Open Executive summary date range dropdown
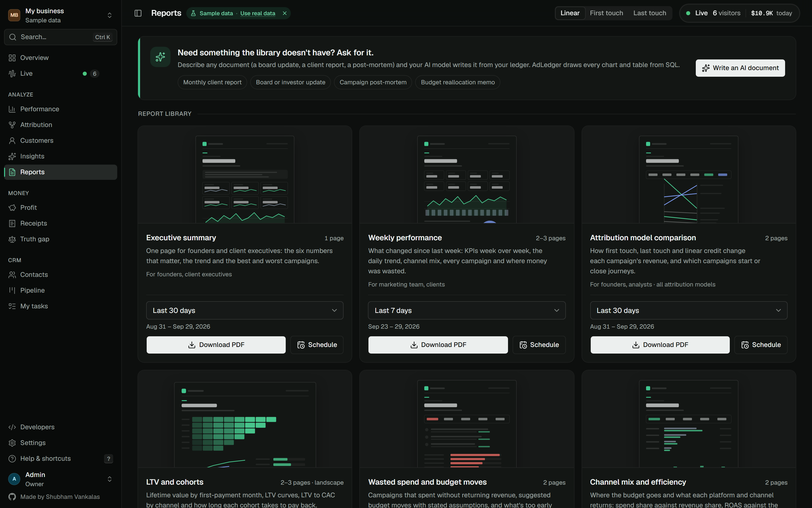 click(x=245, y=310)
